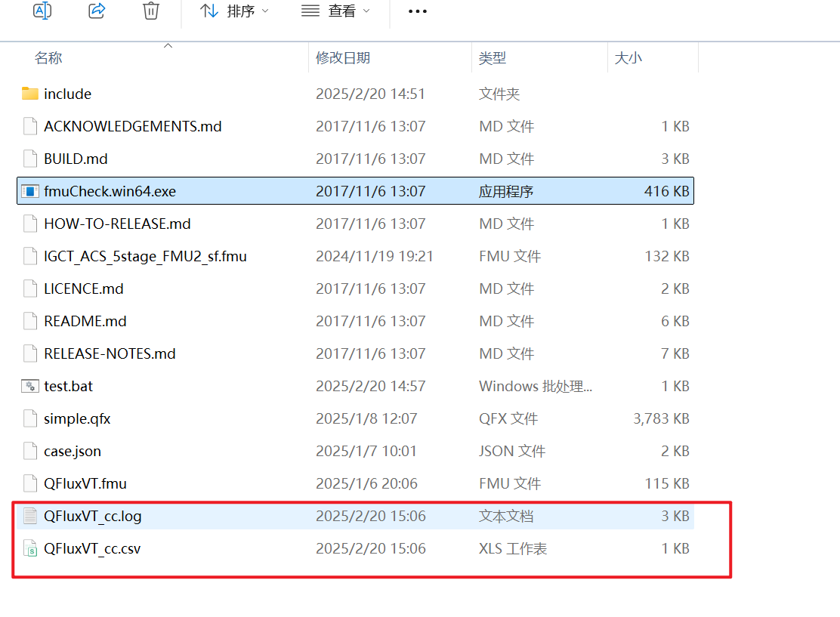This screenshot has width=840, height=617.
Task: Open the 排序 sort dropdown
Action: [234, 11]
